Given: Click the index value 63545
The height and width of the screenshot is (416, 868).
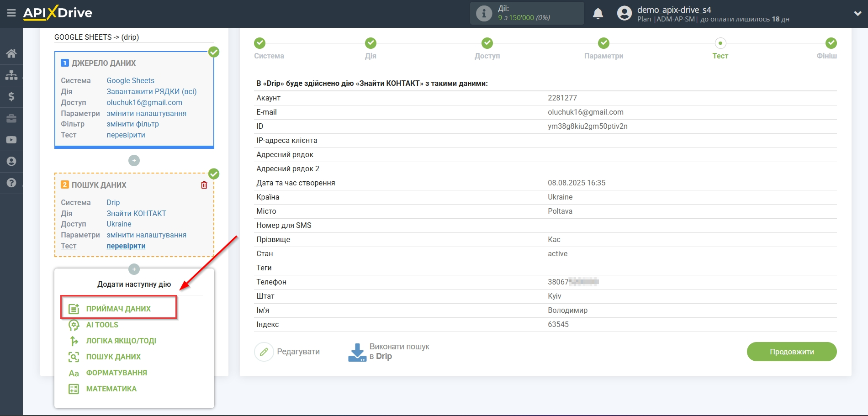Looking at the screenshot, I should (x=558, y=324).
